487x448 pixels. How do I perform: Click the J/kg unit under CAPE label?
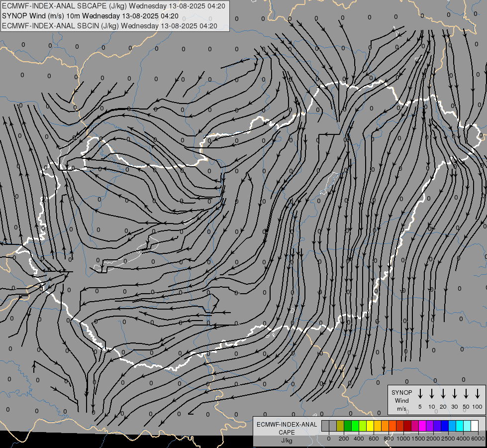(x=287, y=441)
